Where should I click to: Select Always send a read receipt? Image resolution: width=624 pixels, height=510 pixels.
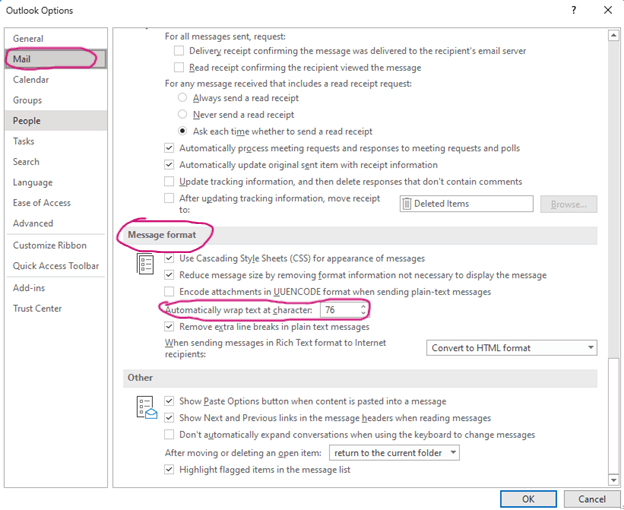(x=182, y=97)
